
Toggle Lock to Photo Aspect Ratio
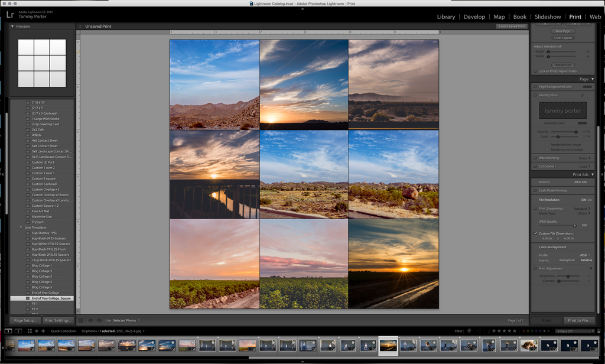click(x=535, y=71)
